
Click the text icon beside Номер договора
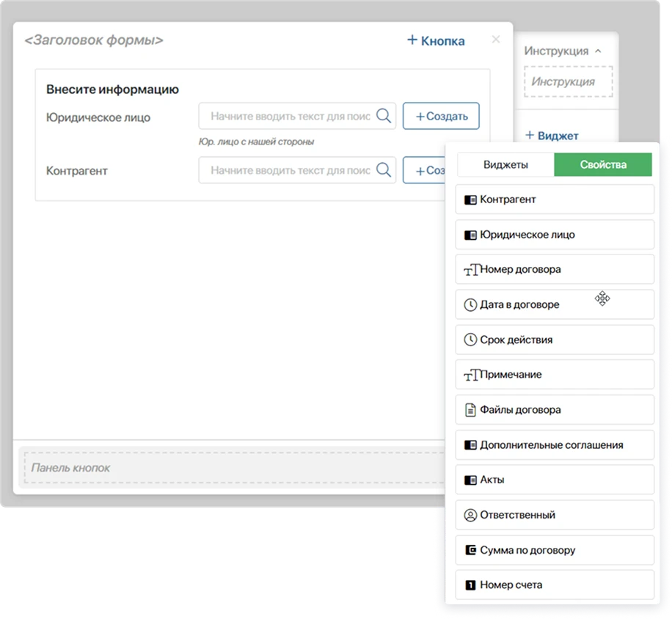(471, 270)
